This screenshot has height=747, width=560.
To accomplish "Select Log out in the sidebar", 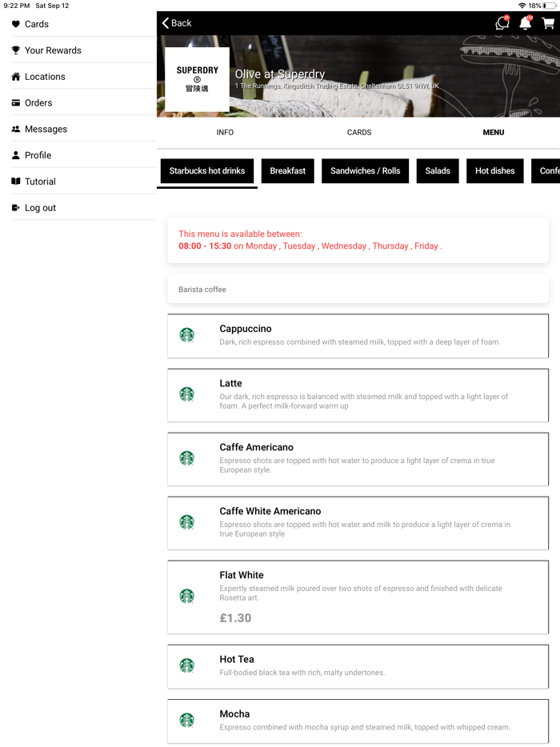I will click(84, 207).
